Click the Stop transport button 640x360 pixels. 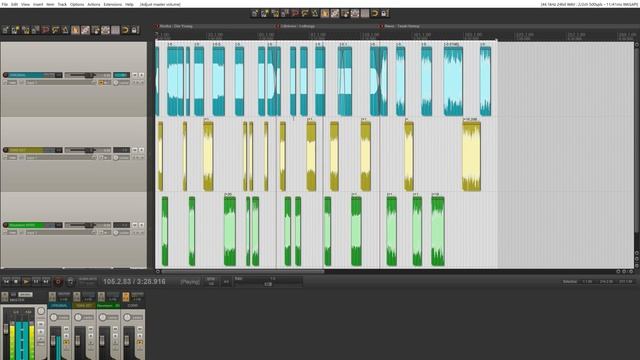pyautogui.click(x=16, y=281)
